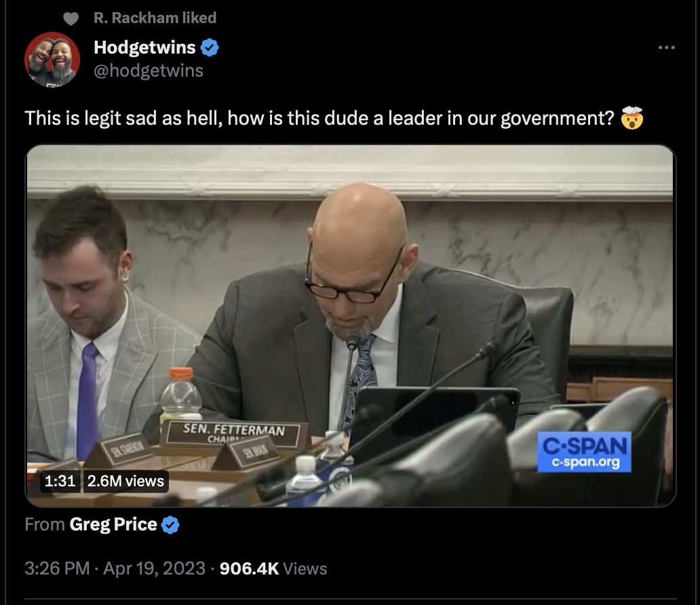Click the tweet text about a government leader
The image size is (700, 605).
click(319, 118)
